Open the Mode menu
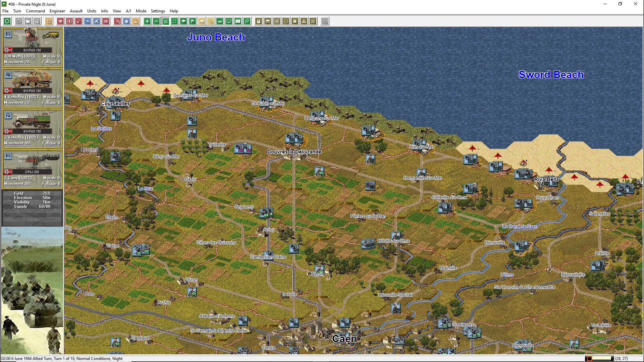 (x=141, y=11)
